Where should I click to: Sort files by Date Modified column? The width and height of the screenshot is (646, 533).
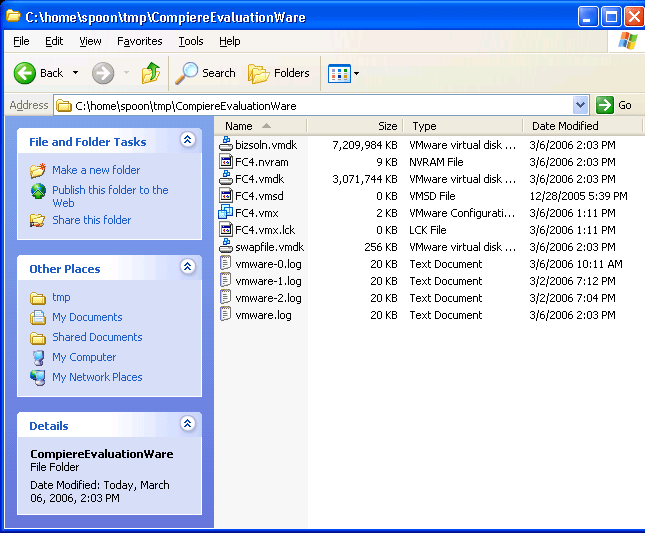(x=564, y=126)
